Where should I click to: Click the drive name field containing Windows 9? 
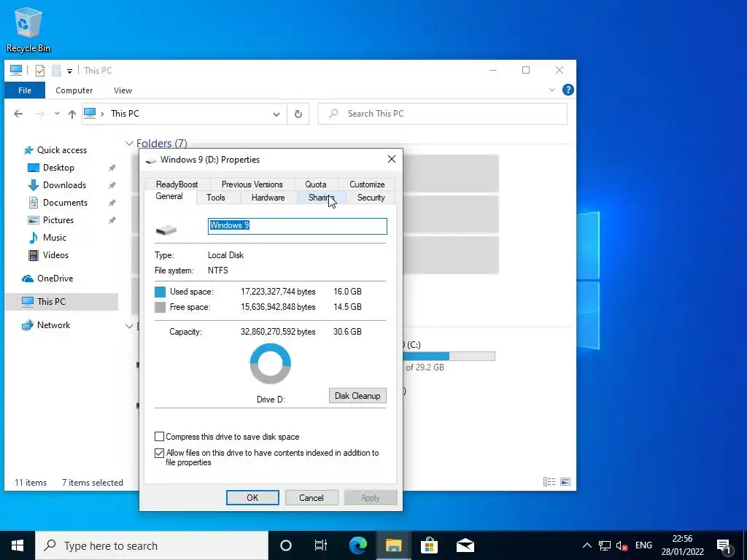298,226
